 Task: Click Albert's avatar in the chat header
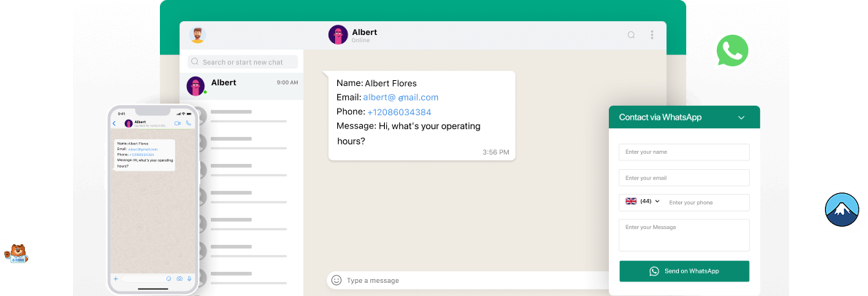[338, 34]
